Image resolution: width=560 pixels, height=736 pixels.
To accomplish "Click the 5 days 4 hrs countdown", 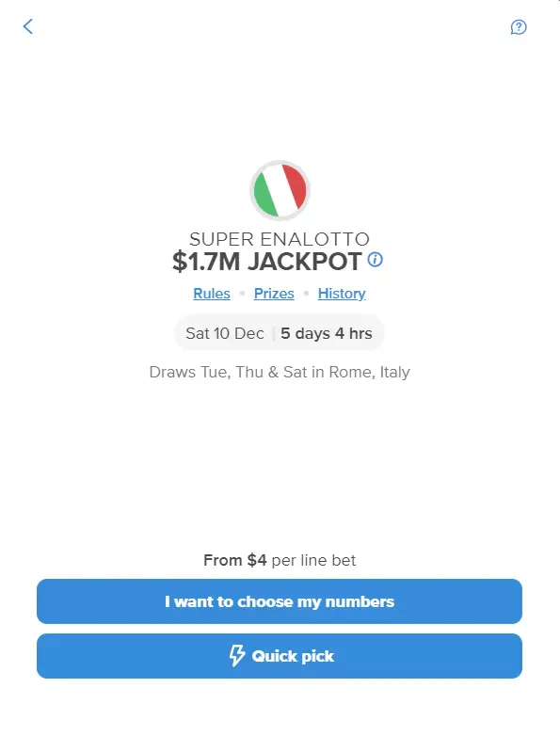I will (327, 333).
